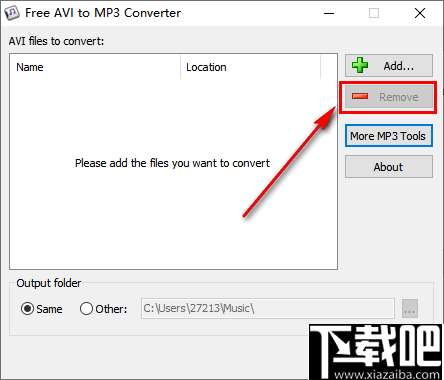
Task: Click the 'AVI files to convert:' label
Action: pos(56,41)
